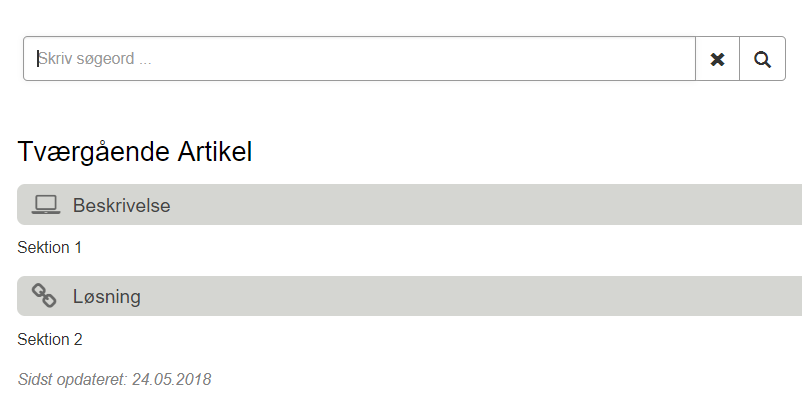Click the magnifying glass search button

[762, 59]
